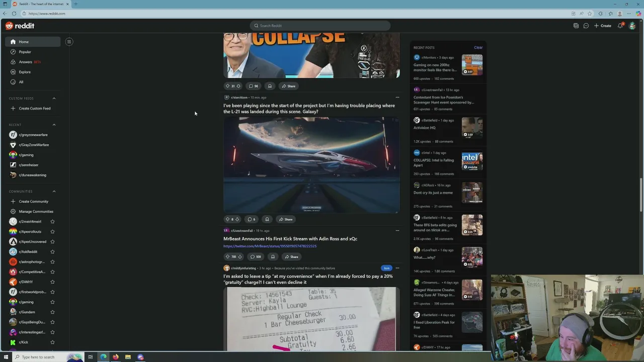Image resolution: width=644 pixels, height=362 pixels.
Task: Refresh the browser page
Action: (14, 14)
